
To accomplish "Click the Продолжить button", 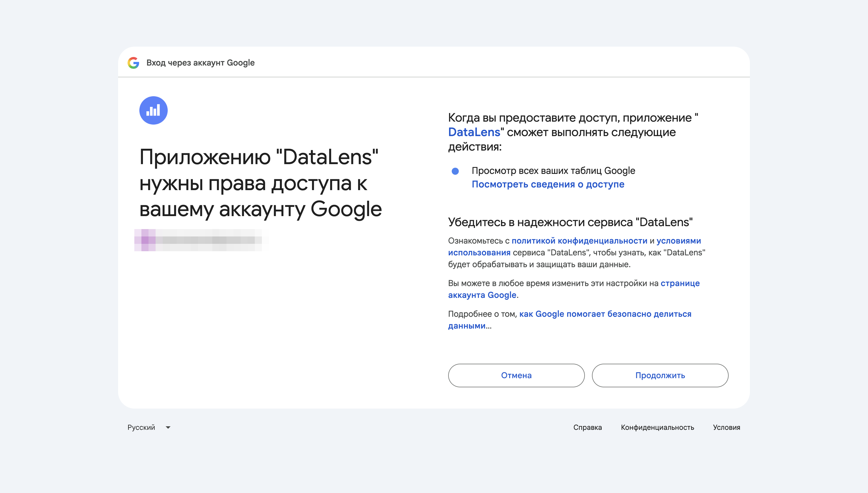I will tap(660, 375).
